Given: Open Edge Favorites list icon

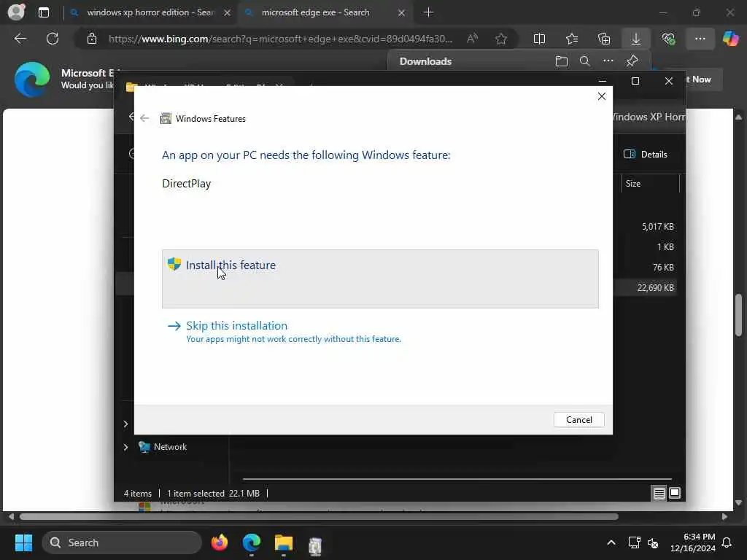Looking at the screenshot, I should coord(572,39).
